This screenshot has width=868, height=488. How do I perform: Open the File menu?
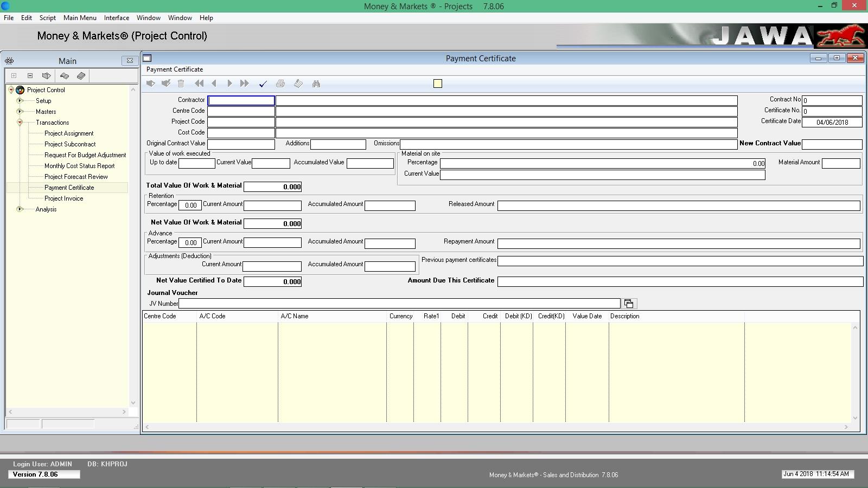9,18
